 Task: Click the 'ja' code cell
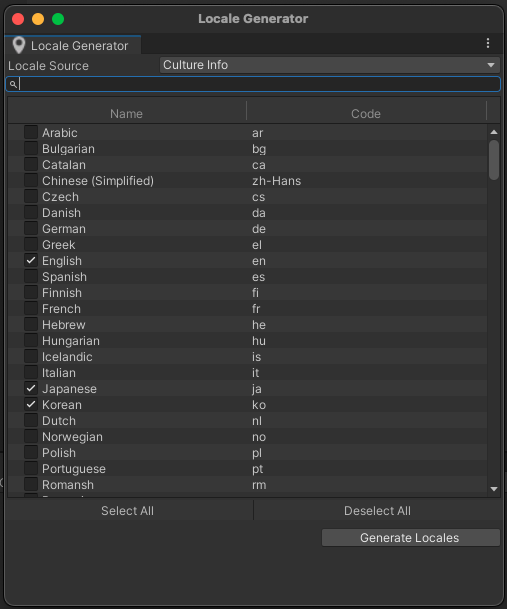click(257, 389)
